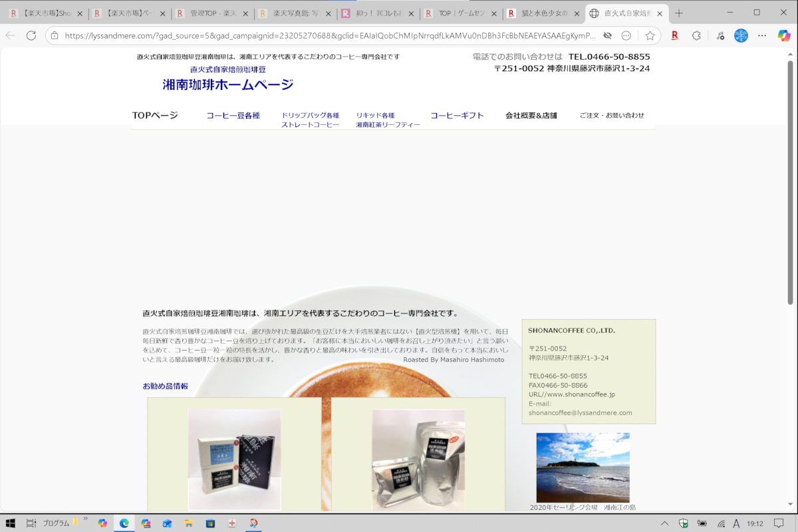Click the Roasted By Masahiro Hashimoto text
798x532 pixels.
click(454, 359)
